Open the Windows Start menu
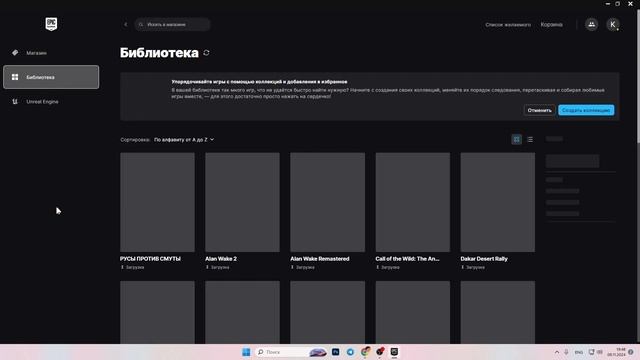 246,352
